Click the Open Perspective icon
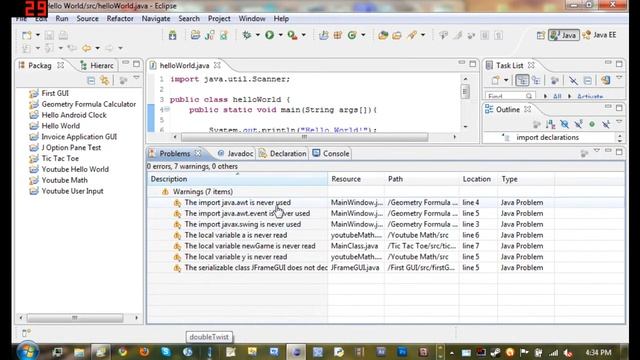 pos(541,36)
